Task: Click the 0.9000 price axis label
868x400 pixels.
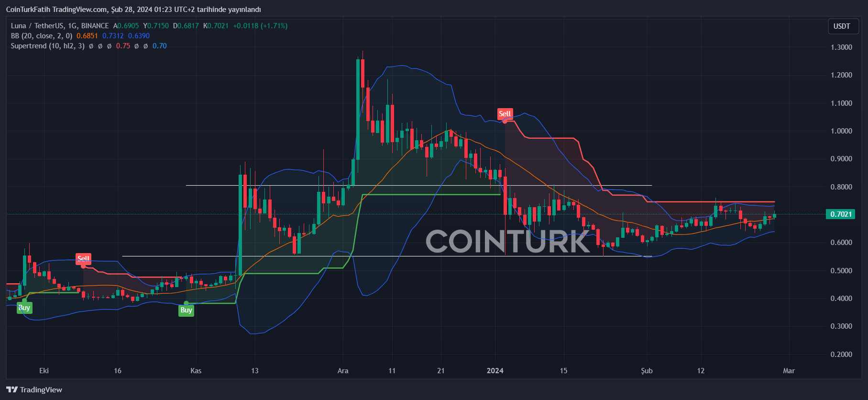Action: pyautogui.click(x=841, y=159)
